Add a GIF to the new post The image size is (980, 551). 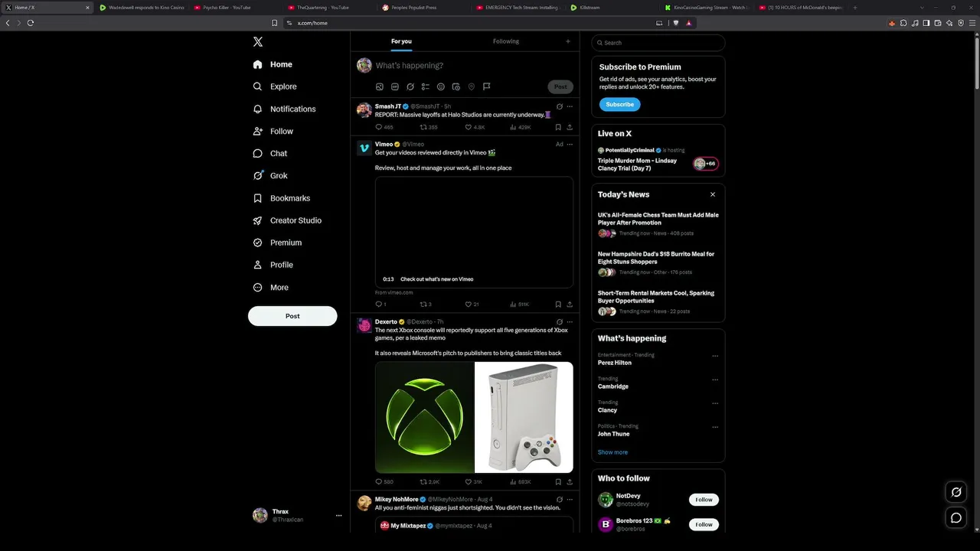pos(395,86)
